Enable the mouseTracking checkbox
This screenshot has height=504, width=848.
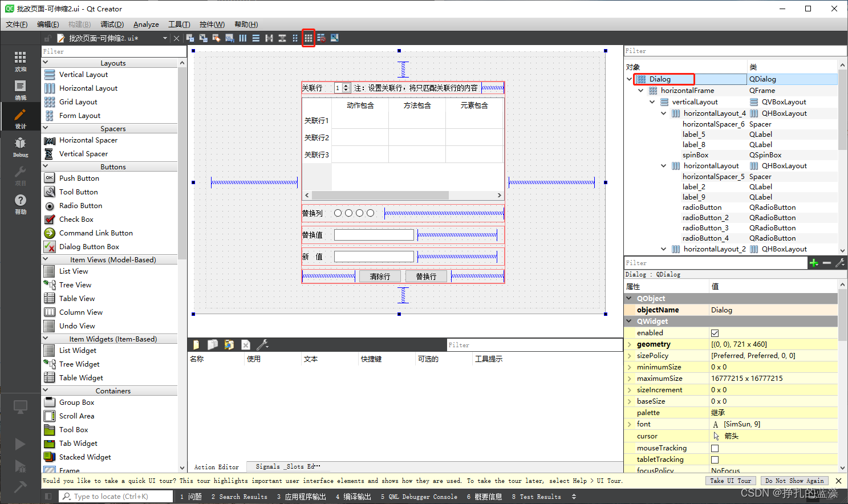(715, 448)
